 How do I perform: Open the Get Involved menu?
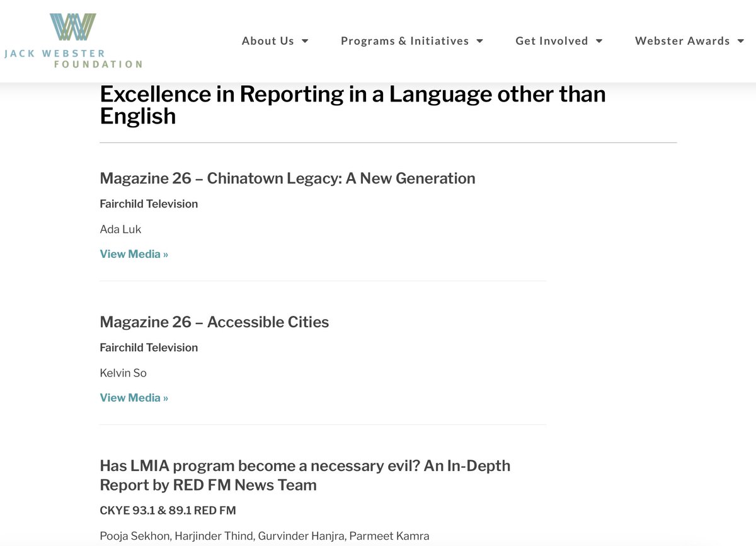point(552,41)
